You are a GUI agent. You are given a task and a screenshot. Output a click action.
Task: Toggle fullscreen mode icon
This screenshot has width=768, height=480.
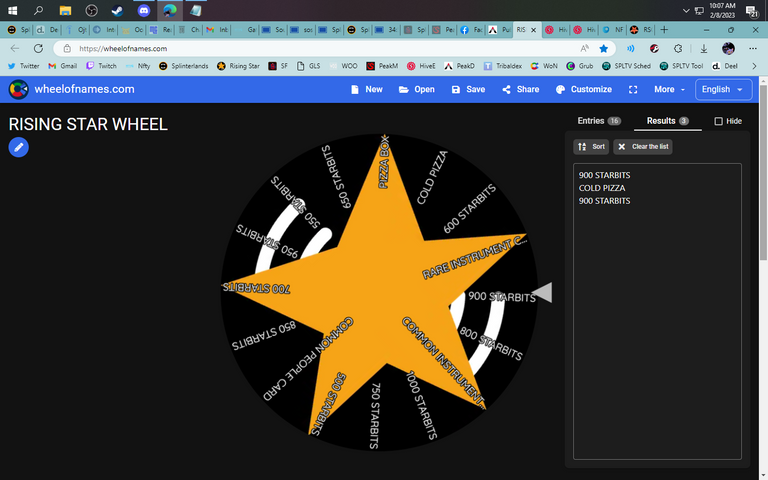(633, 90)
